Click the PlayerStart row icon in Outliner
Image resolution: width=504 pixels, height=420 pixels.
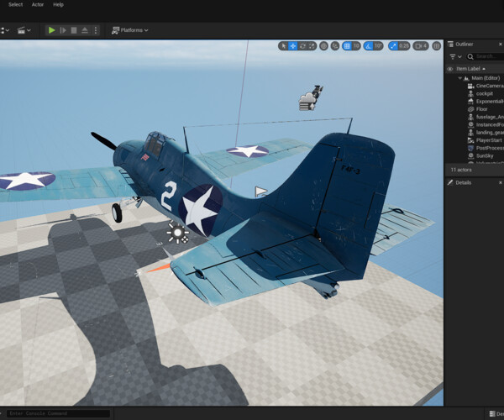click(470, 140)
